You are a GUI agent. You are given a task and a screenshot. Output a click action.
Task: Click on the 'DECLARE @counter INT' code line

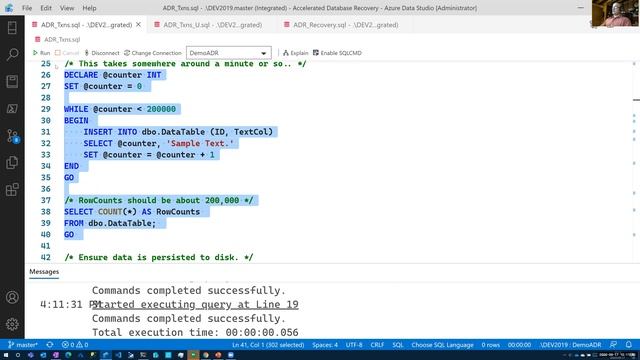click(113, 75)
